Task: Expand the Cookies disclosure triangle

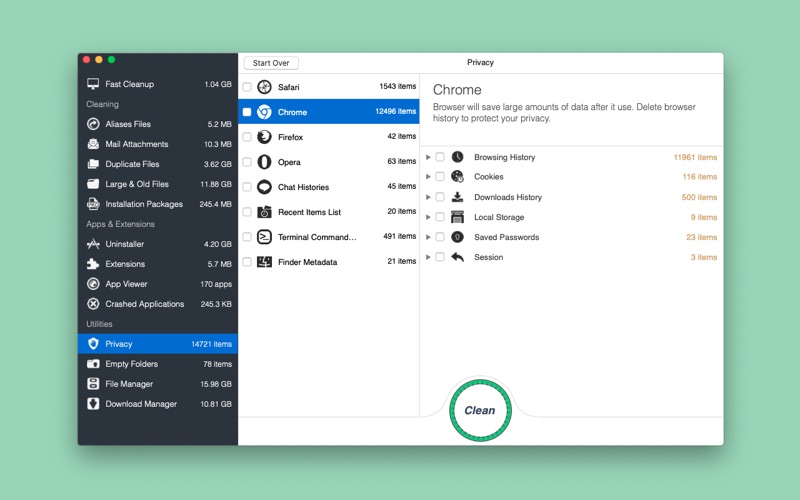Action: tap(428, 177)
